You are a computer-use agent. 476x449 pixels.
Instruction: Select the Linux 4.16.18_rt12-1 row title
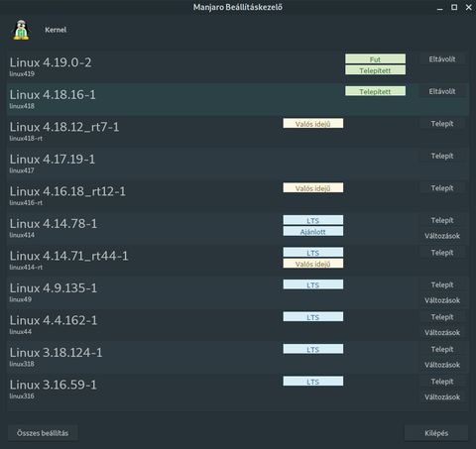(67, 191)
